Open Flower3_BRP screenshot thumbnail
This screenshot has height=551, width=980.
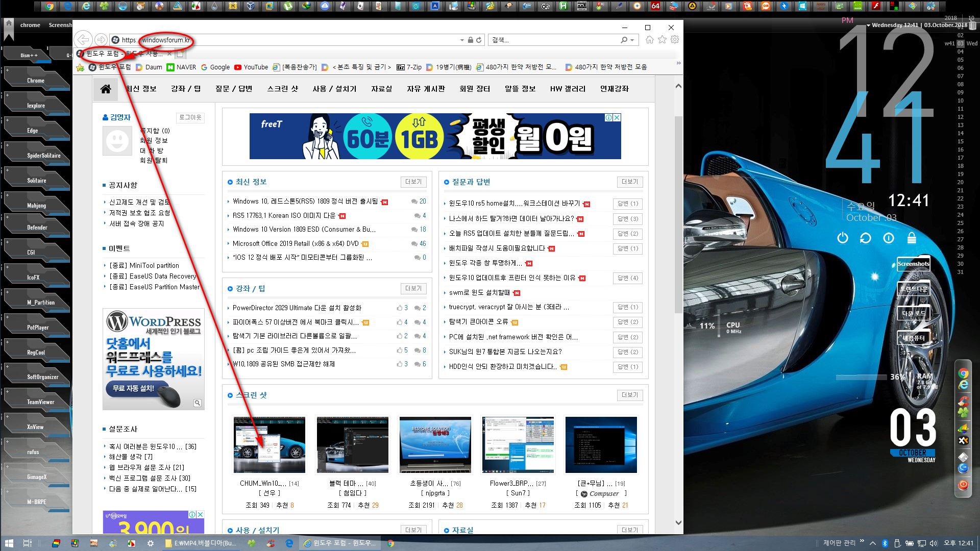point(518,445)
